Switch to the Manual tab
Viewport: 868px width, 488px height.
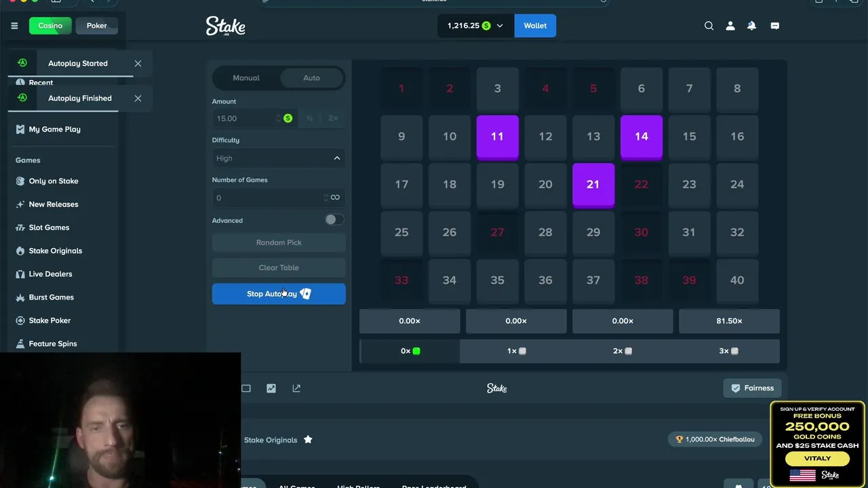(x=246, y=78)
